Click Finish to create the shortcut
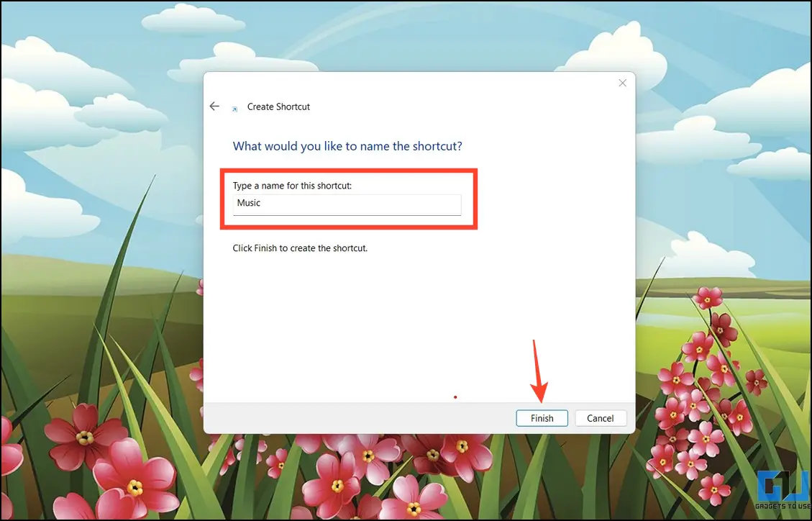This screenshot has height=521, width=812. coord(542,418)
